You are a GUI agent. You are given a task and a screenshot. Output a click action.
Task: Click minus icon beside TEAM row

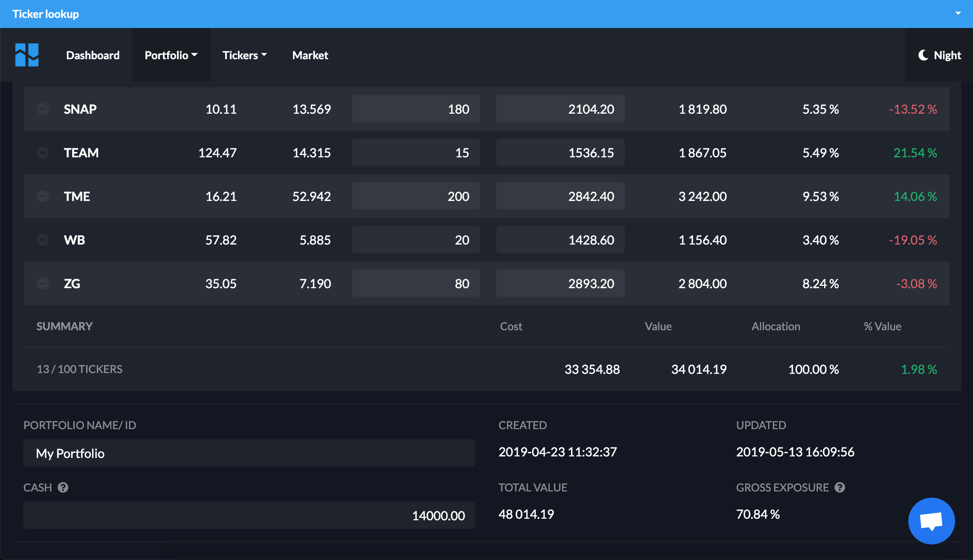click(43, 153)
